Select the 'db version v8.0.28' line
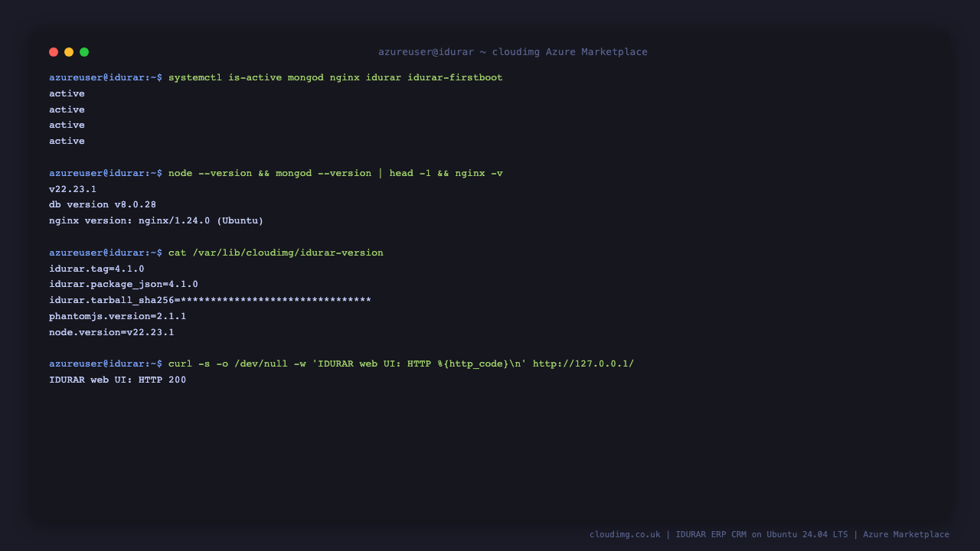This screenshot has height=551, width=980. [x=103, y=205]
